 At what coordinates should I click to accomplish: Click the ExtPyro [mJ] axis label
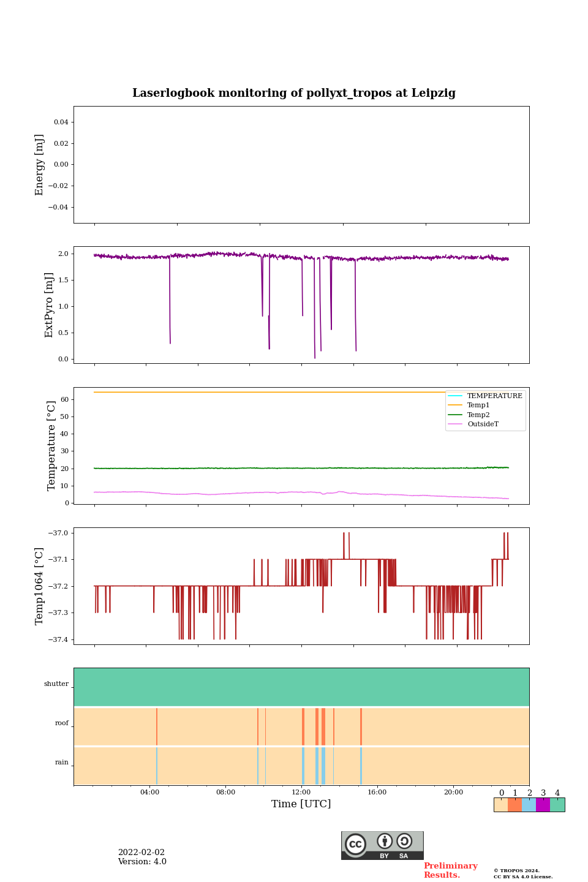[50, 305]
